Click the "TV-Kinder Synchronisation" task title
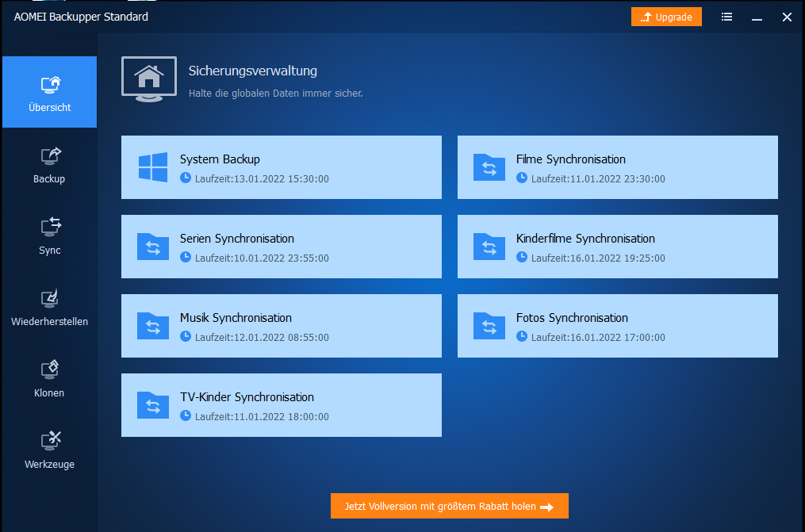 click(x=247, y=397)
